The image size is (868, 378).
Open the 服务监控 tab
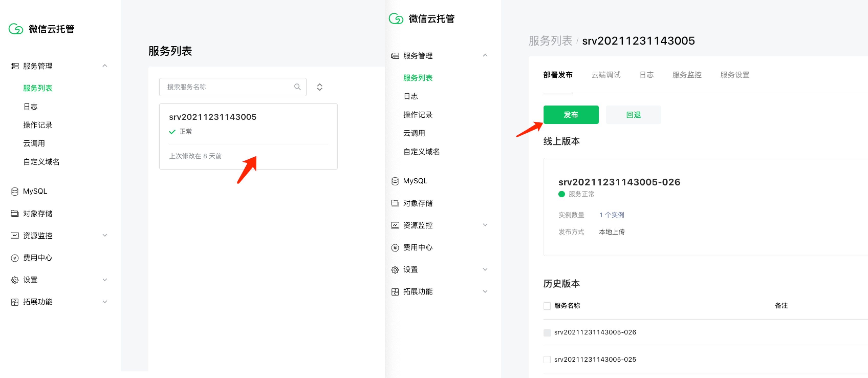click(687, 75)
